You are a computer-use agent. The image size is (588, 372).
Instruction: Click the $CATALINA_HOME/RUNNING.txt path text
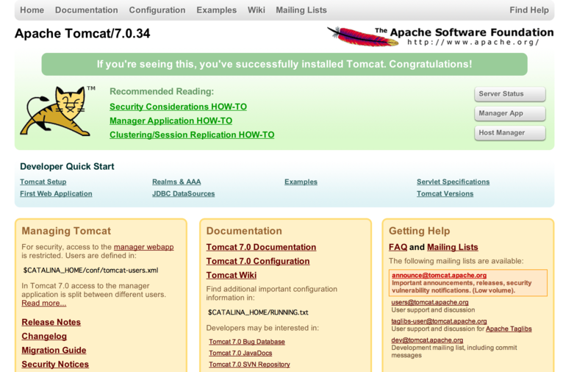tap(258, 312)
